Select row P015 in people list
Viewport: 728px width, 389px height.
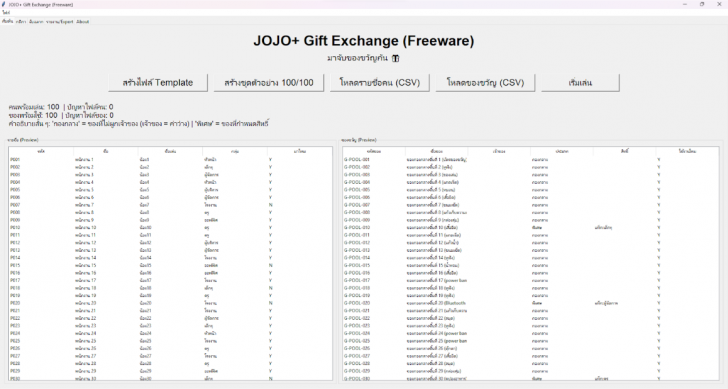[x=170, y=266]
